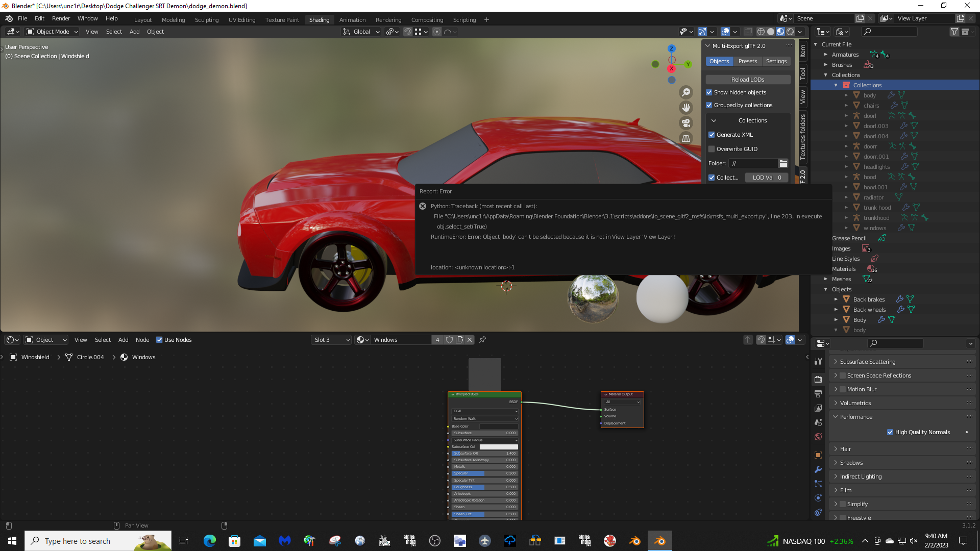Open View Layer properties tab icon
The height and width of the screenshot is (551, 980).
[818, 408]
